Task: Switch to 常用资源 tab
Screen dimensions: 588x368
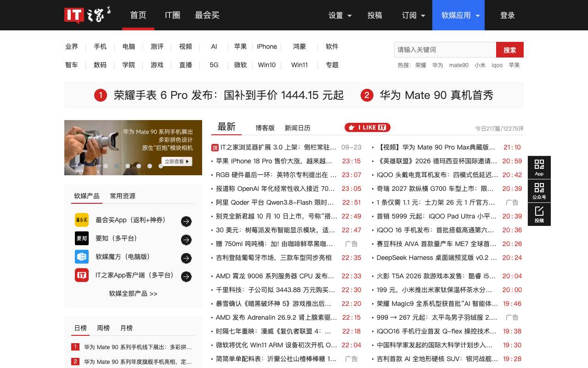Action: point(123,196)
